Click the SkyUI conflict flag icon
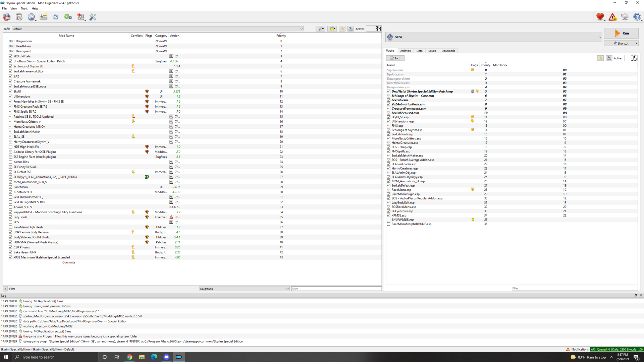This screenshot has height=362, width=644. point(147,92)
